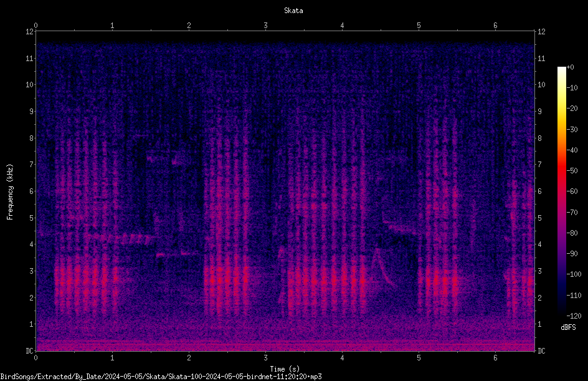This screenshot has height=381, width=588.
Task: Select the 6 kHz label on right axis
Action: coord(539,191)
